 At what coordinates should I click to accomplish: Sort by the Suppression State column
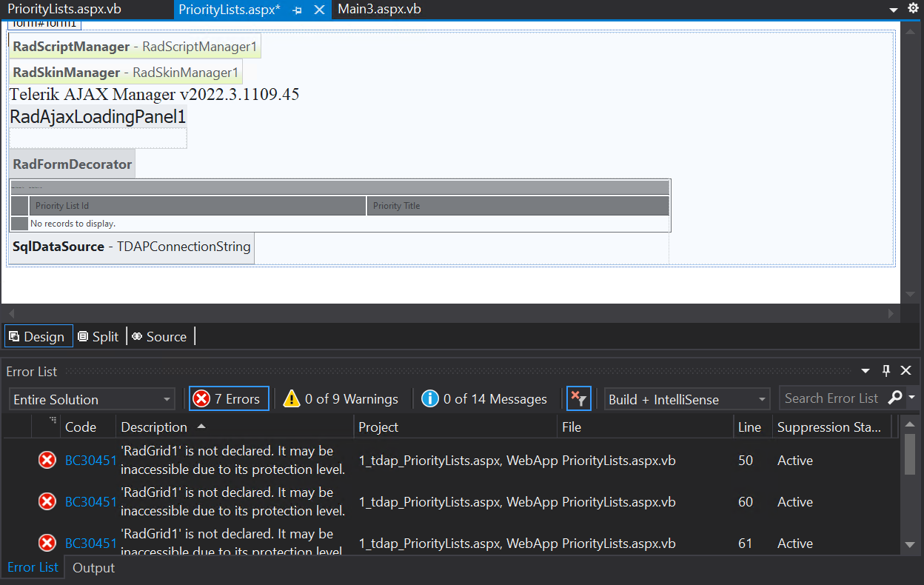click(x=831, y=427)
